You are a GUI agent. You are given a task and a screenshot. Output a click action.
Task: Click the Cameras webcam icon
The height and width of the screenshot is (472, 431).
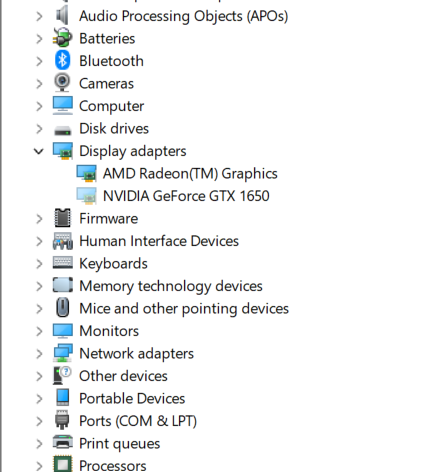(x=62, y=83)
